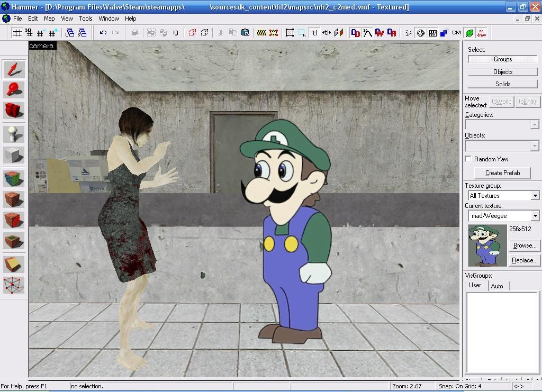The width and height of the screenshot is (542, 392).
Task: Click the OR toolbar icon
Action: 392,33
